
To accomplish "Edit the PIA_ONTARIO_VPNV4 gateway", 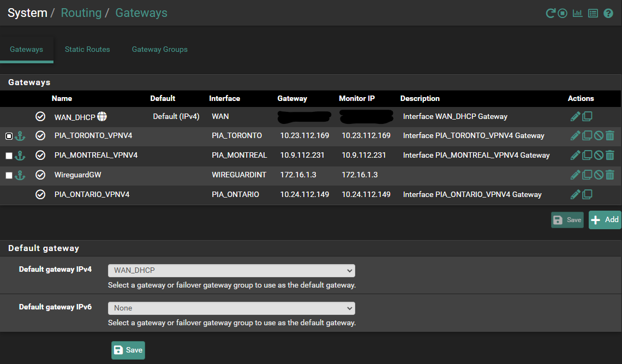I will pos(575,194).
